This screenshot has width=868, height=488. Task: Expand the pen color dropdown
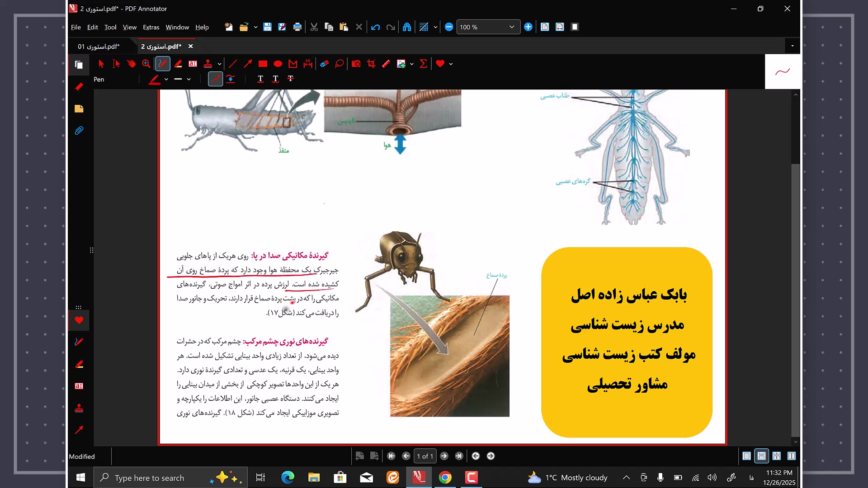[x=166, y=79]
